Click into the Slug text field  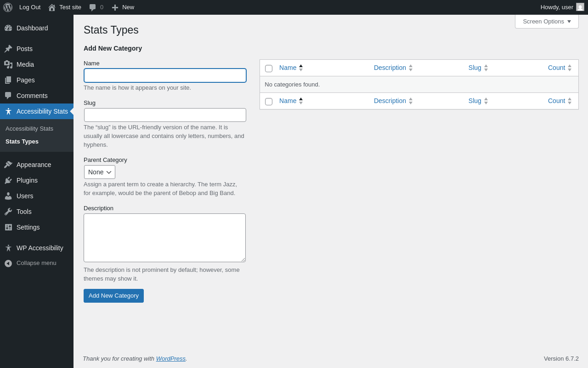(165, 115)
